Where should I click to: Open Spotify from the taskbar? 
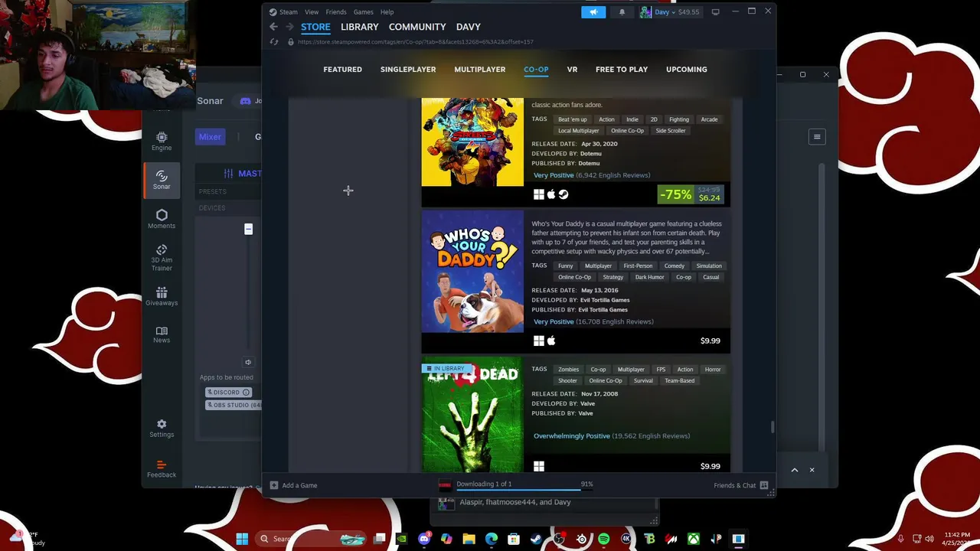click(604, 539)
